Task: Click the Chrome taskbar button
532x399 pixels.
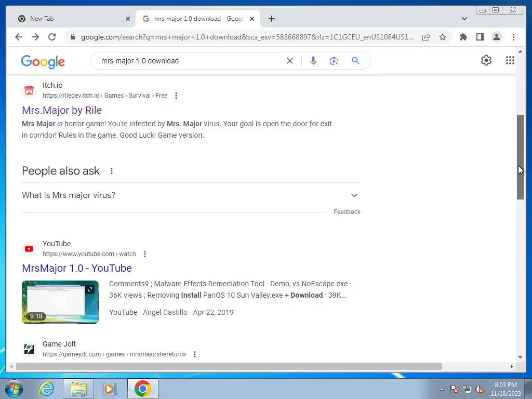Action: pos(142,389)
